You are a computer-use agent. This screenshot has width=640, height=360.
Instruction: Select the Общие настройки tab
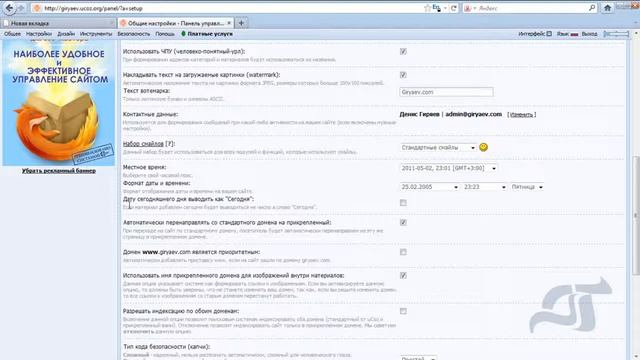175,23
